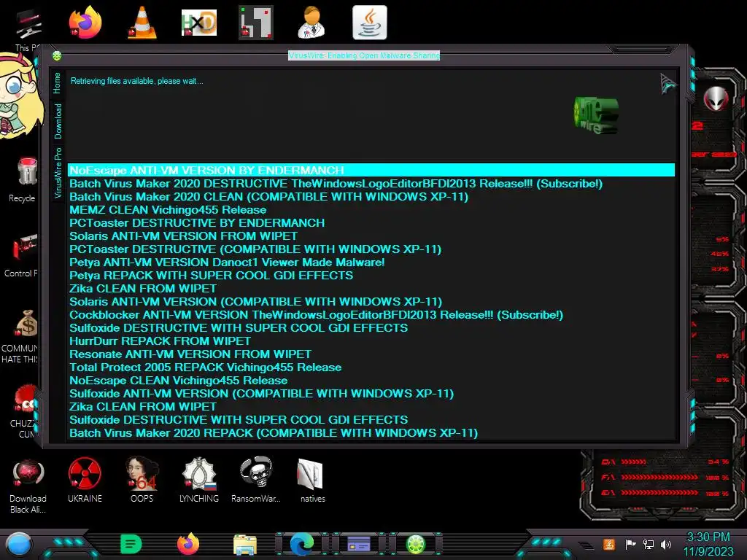
Task: Launch the HxD hex editor desktop icon
Action: tap(199, 23)
